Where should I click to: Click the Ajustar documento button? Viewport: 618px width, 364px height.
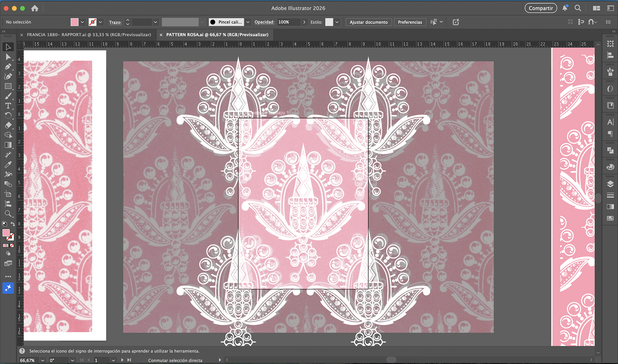point(369,22)
